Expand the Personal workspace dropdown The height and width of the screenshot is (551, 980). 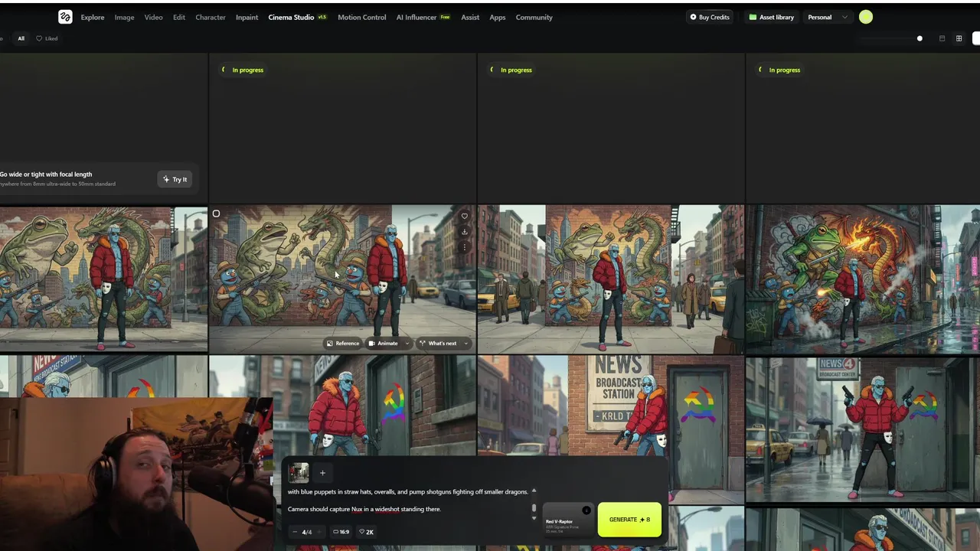(x=828, y=17)
